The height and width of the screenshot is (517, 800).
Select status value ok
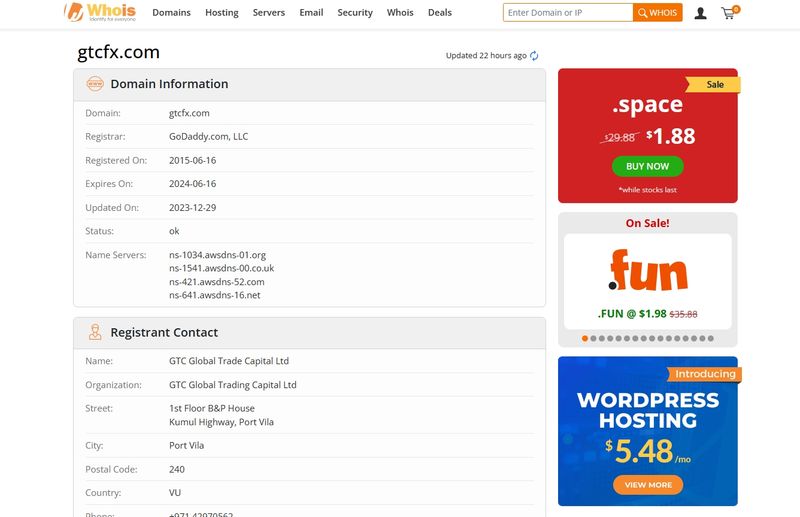pyautogui.click(x=174, y=231)
